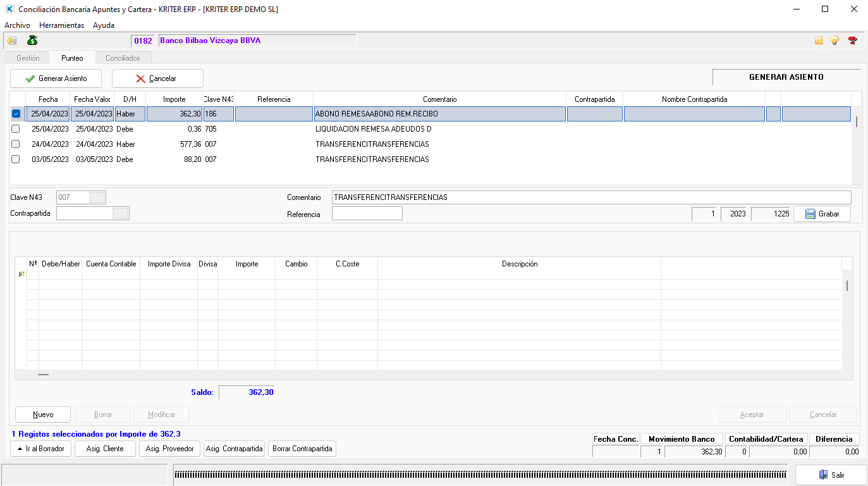Click the 88,20 amount cell
The image size is (868, 486).
click(x=174, y=159)
